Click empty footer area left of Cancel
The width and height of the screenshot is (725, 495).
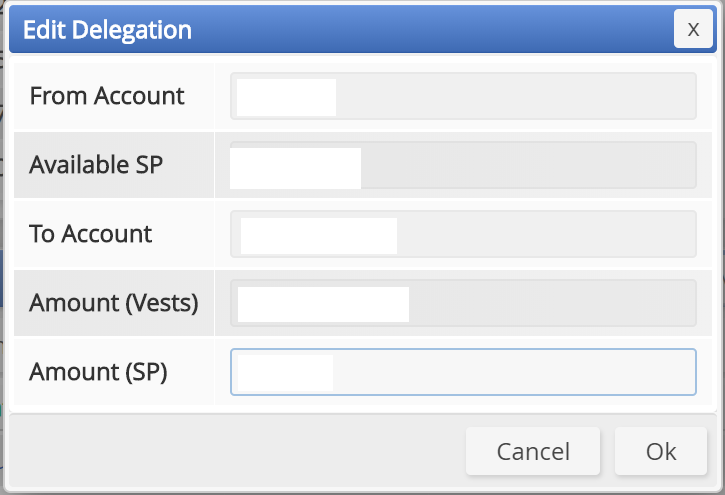[236, 451]
